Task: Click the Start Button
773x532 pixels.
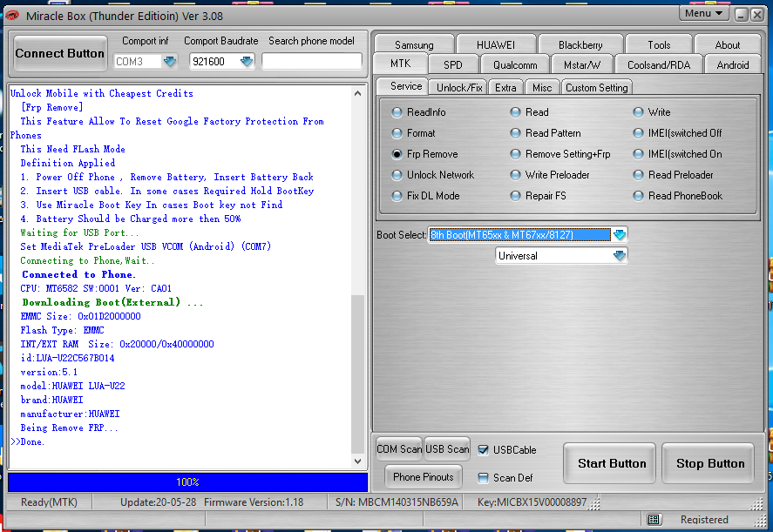Action: (x=611, y=463)
